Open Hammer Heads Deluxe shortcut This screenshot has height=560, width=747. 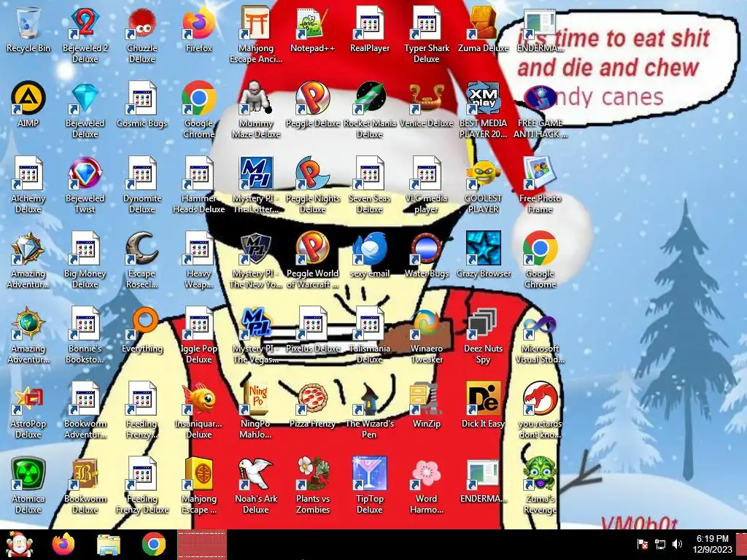198,184
